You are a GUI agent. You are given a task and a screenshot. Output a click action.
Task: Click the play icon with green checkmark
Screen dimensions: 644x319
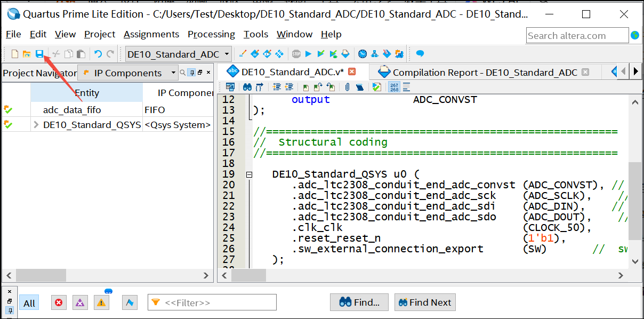pos(321,54)
